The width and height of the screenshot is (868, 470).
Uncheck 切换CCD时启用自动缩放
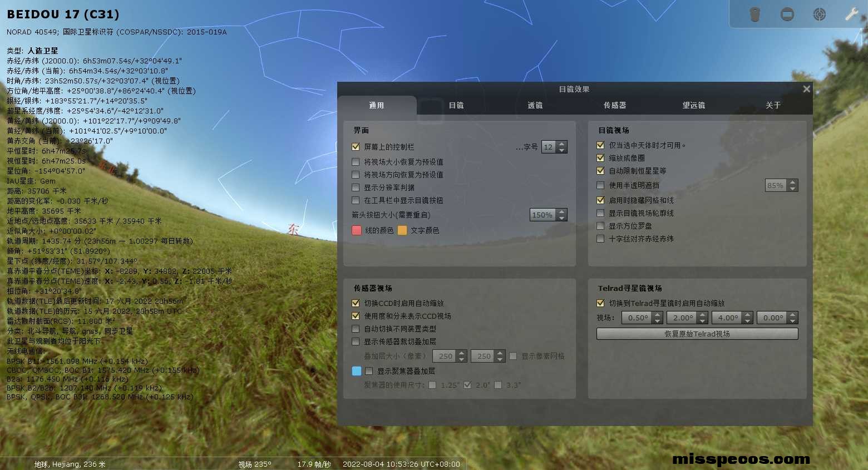pyautogui.click(x=356, y=303)
